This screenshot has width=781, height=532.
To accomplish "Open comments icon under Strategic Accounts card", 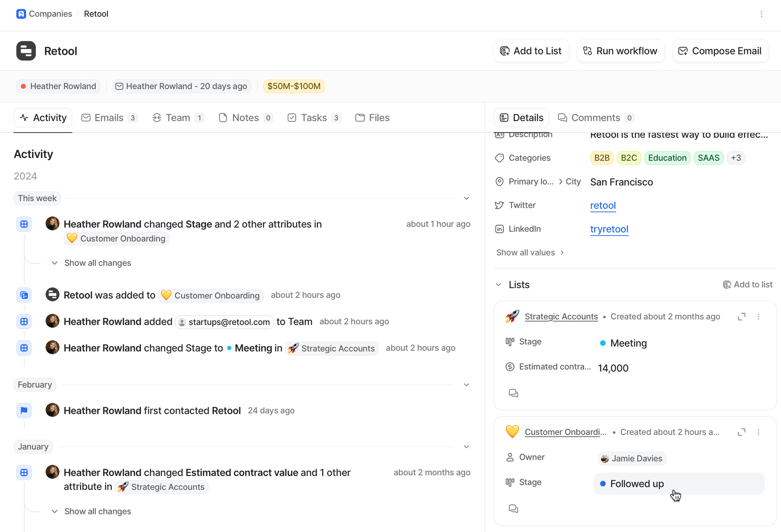I will (x=513, y=393).
